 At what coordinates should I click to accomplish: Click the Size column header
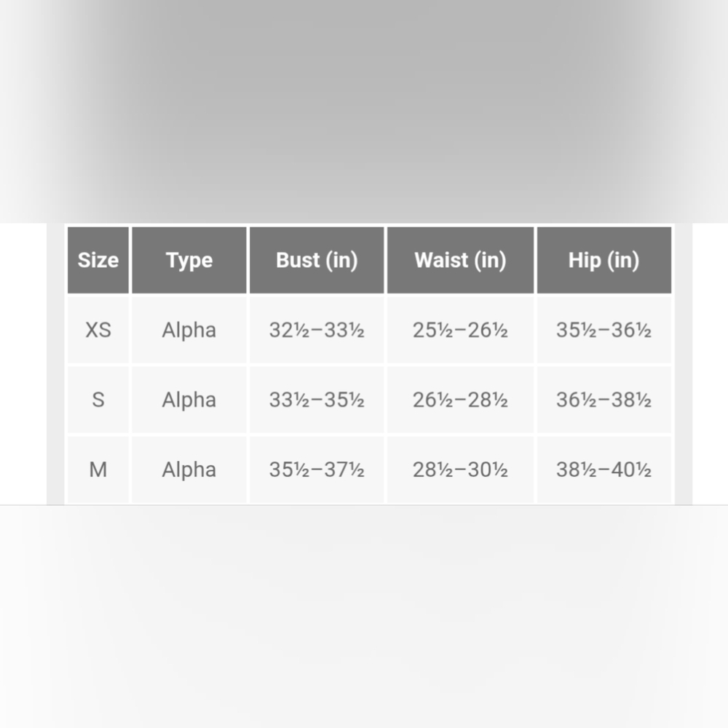(x=98, y=260)
